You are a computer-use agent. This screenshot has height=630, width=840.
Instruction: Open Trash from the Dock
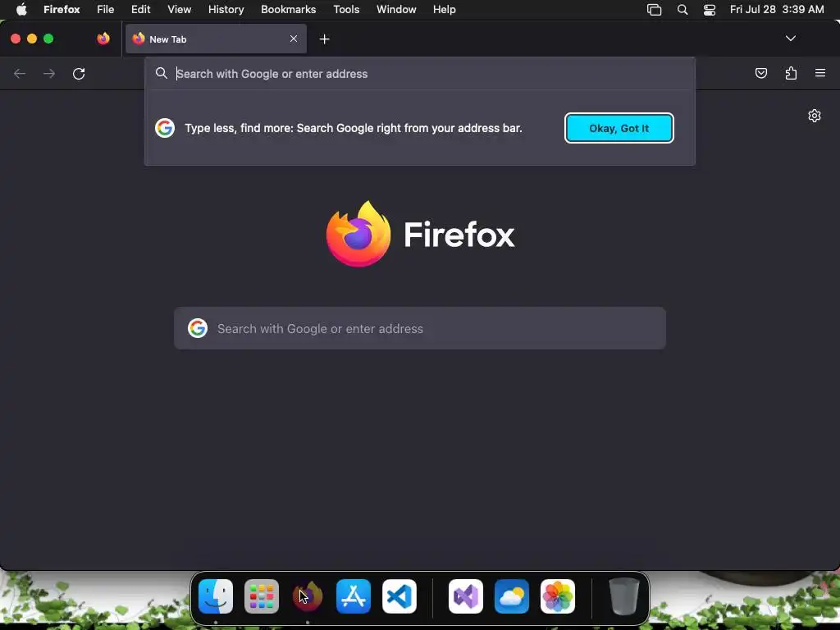624,596
